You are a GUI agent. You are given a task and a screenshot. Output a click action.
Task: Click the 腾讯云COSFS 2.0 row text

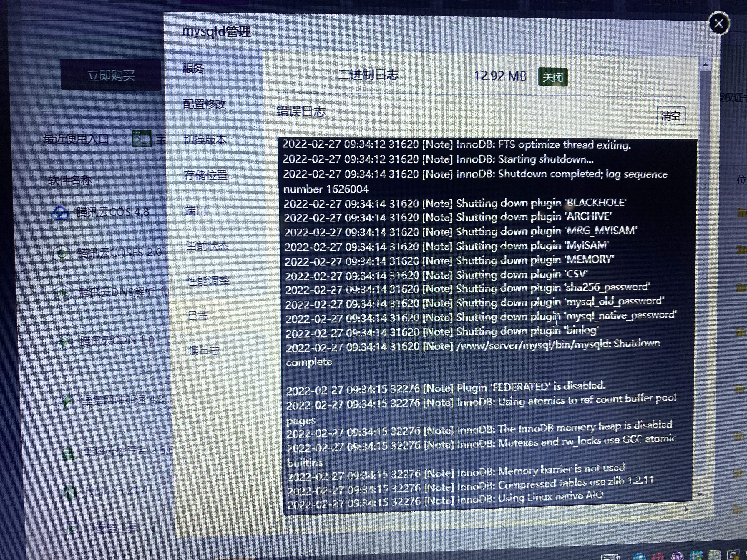click(120, 252)
